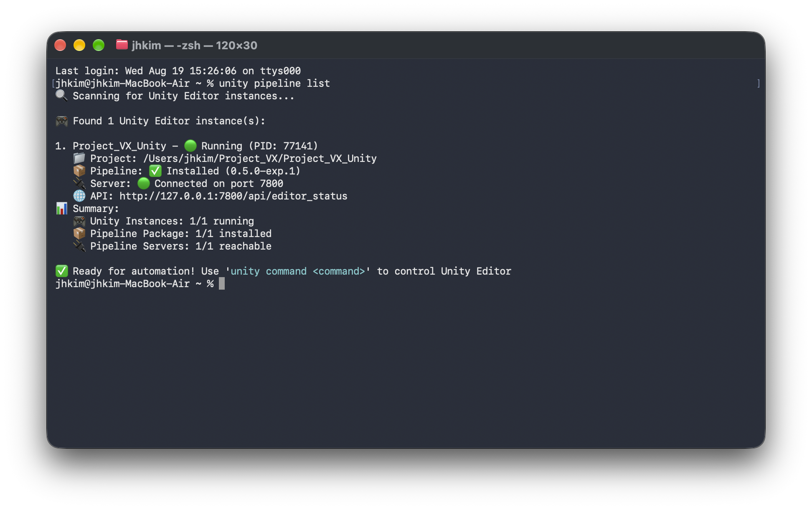Image resolution: width=812 pixels, height=510 pixels.
Task: Click the package box icon beside Pipeline:
Action: click(79, 171)
